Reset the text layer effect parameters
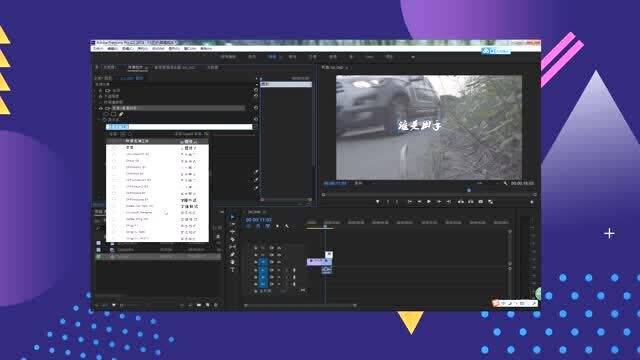 click(256, 108)
